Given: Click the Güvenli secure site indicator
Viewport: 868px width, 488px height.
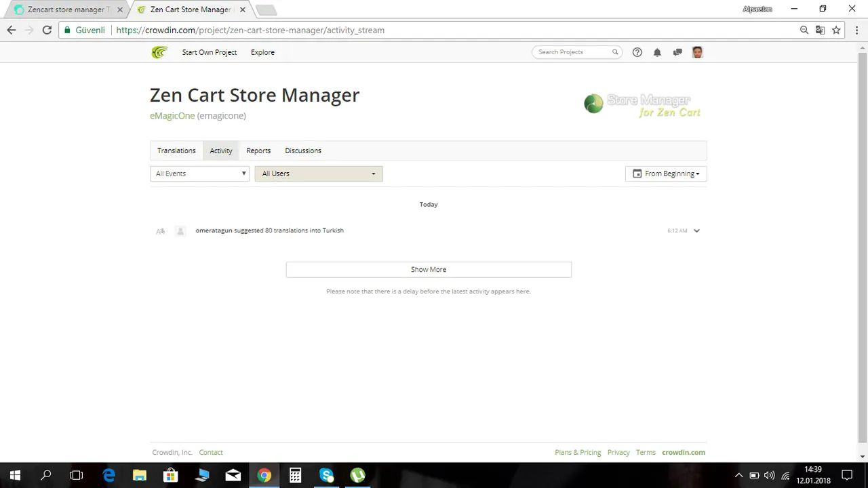Looking at the screenshot, I should coord(85,30).
